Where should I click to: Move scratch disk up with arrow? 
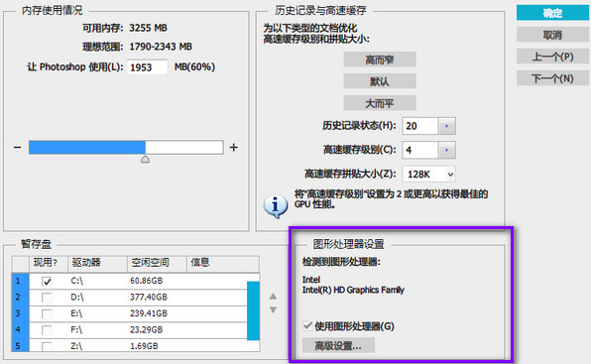(274, 297)
